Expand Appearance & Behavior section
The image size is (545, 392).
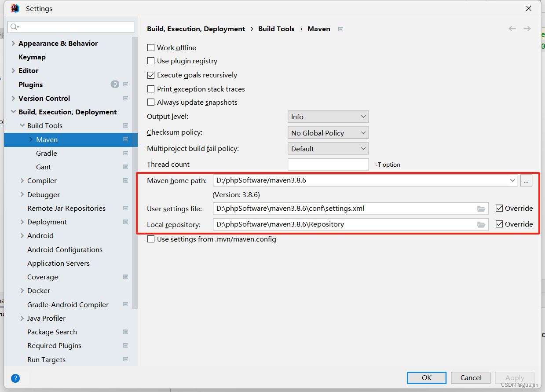point(13,43)
